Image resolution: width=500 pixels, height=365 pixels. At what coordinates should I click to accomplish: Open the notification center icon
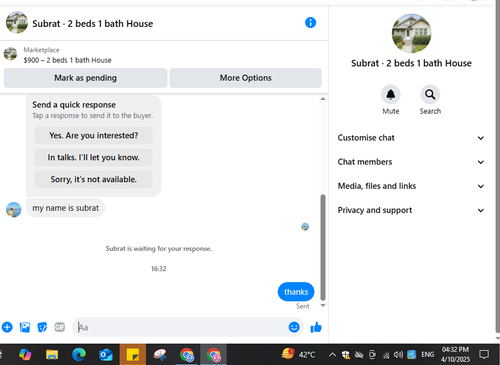click(x=484, y=354)
